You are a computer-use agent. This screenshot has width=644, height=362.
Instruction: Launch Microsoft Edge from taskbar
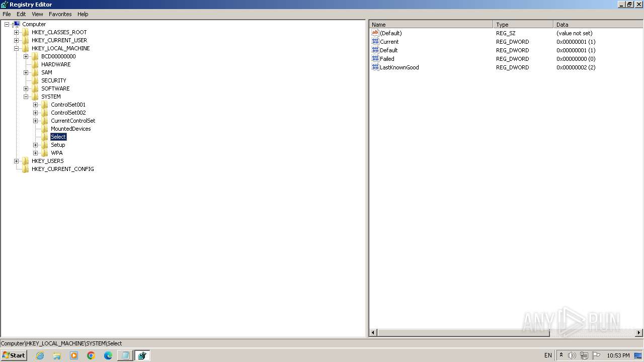tap(108, 355)
